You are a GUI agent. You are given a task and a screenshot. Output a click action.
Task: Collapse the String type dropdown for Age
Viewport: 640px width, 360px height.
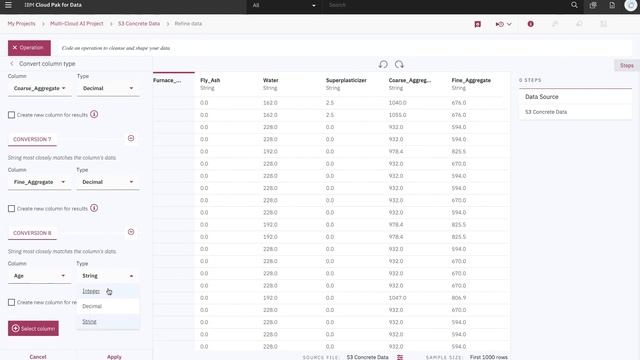pyautogui.click(x=108, y=276)
